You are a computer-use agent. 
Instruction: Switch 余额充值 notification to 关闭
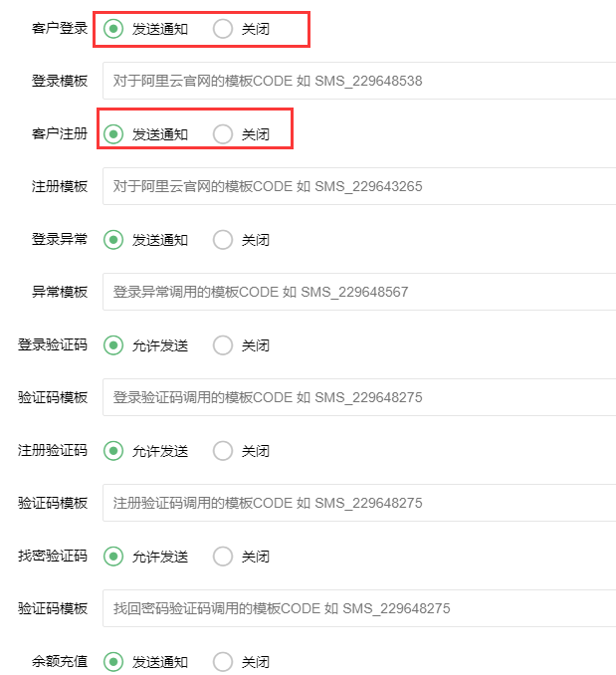tap(224, 662)
